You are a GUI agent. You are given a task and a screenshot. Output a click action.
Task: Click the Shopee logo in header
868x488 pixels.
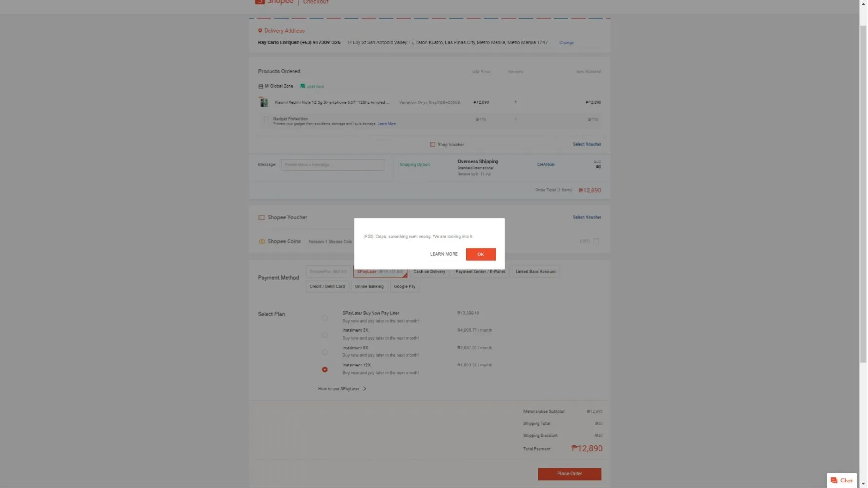click(x=274, y=2)
